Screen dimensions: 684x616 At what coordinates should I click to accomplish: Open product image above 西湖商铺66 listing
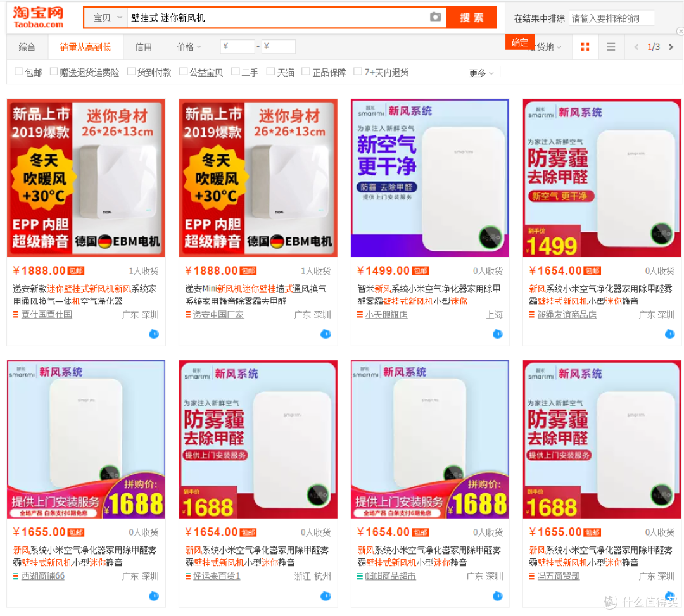[x=86, y=439]
